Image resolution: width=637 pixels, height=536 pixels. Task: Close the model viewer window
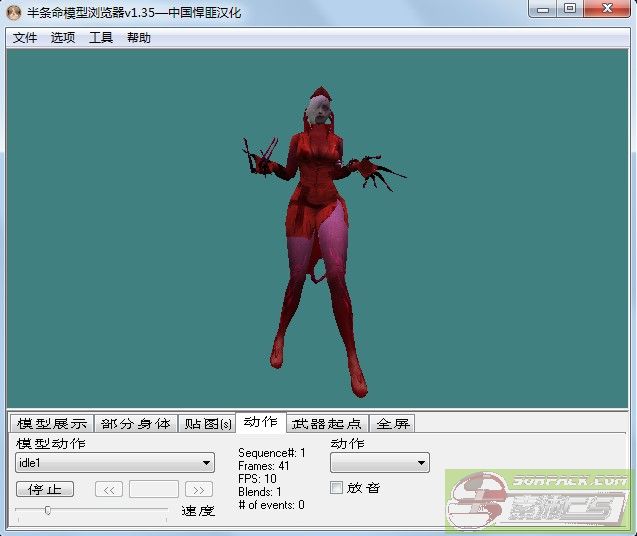608,9
